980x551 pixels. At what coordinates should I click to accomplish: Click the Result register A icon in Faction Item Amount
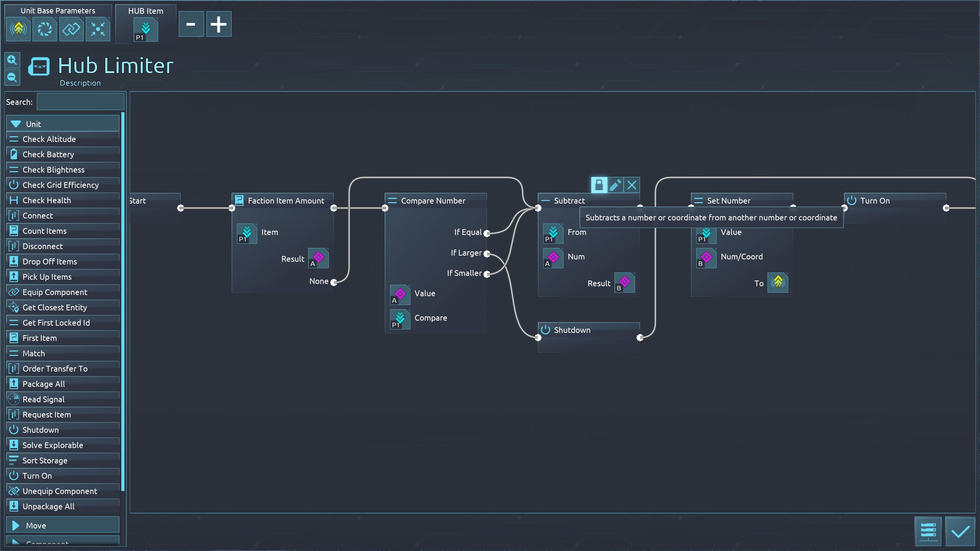[x=318, y=258]
